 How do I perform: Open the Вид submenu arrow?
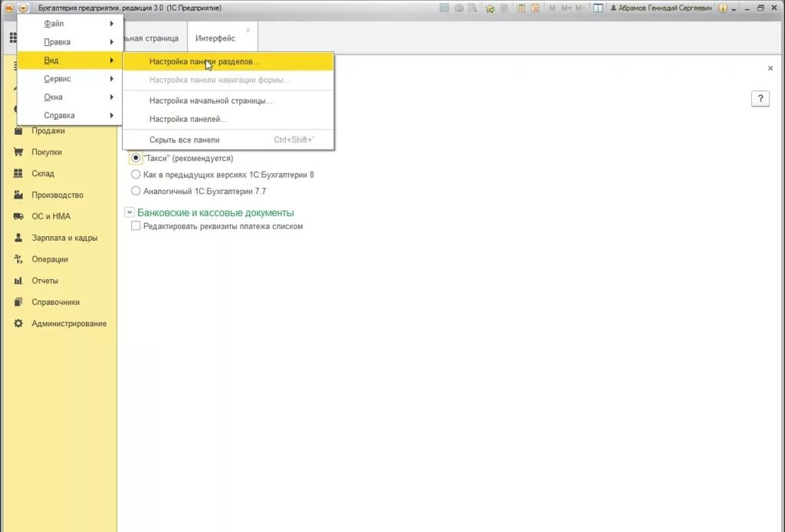tap(112, 60)
